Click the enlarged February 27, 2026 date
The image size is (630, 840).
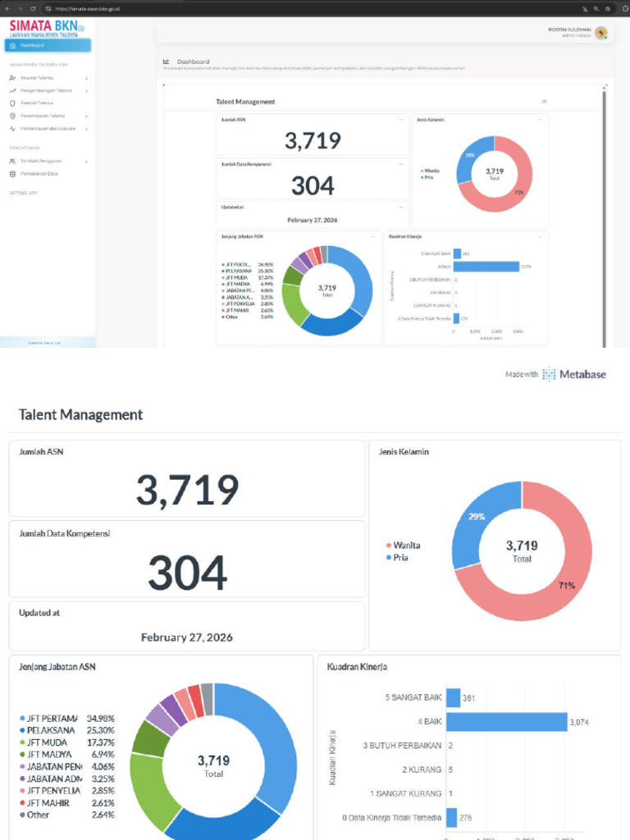point(186,637)
